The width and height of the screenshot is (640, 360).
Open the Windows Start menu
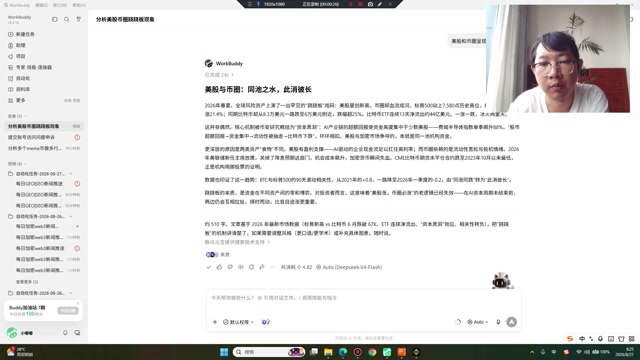click(224, 352)
